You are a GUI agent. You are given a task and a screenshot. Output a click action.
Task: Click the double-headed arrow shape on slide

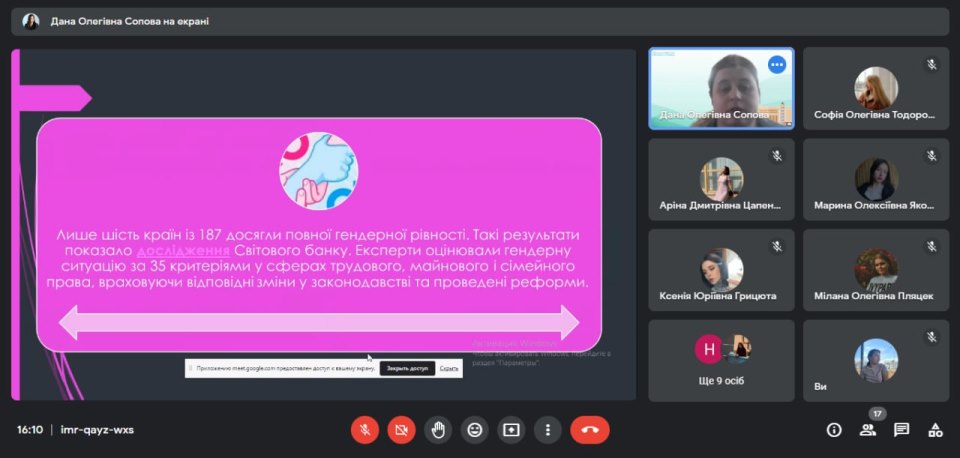(x=318, y=322)
